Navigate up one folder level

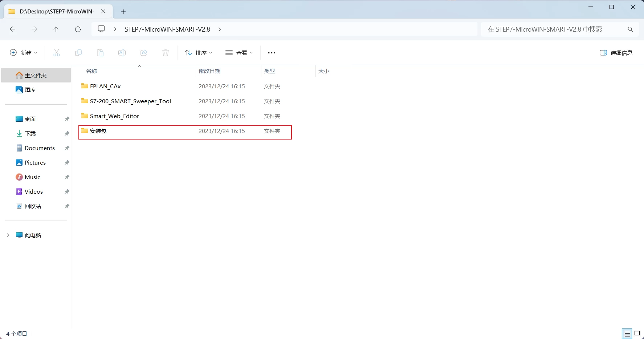click(56, 29)
